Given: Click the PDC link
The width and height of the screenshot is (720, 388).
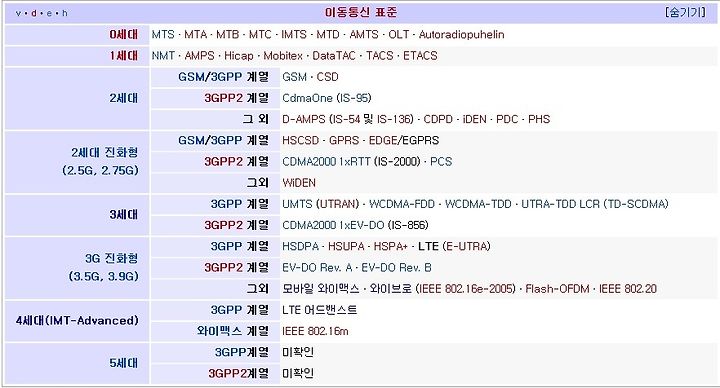Looking at the screenshot, I should tap(507, 119).
